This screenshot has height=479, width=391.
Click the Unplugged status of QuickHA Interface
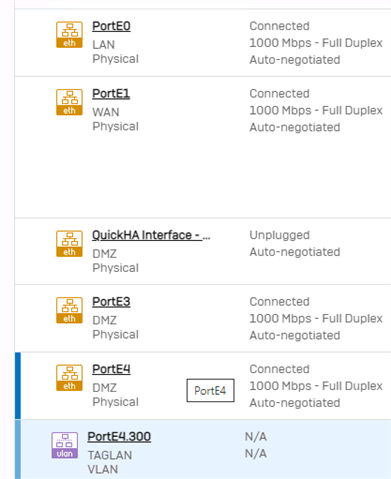coord(279,235)
